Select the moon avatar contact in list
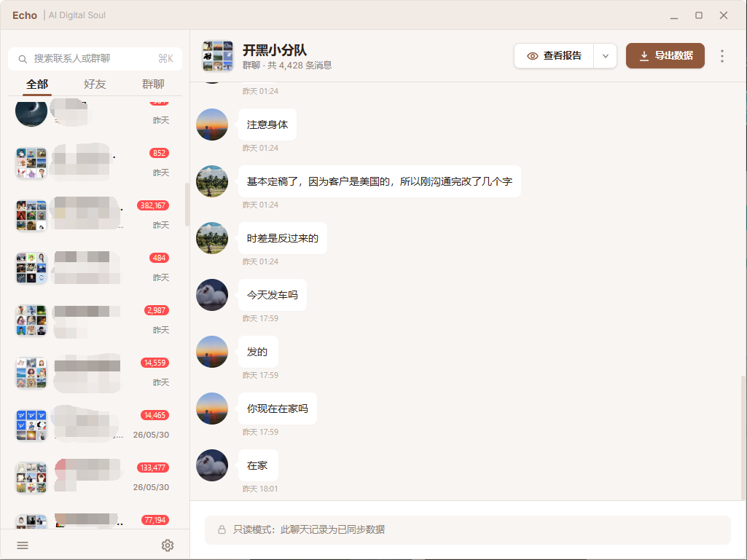Image resolution: width=747 pixels, height=560 pixels. (x=31, y=112)
